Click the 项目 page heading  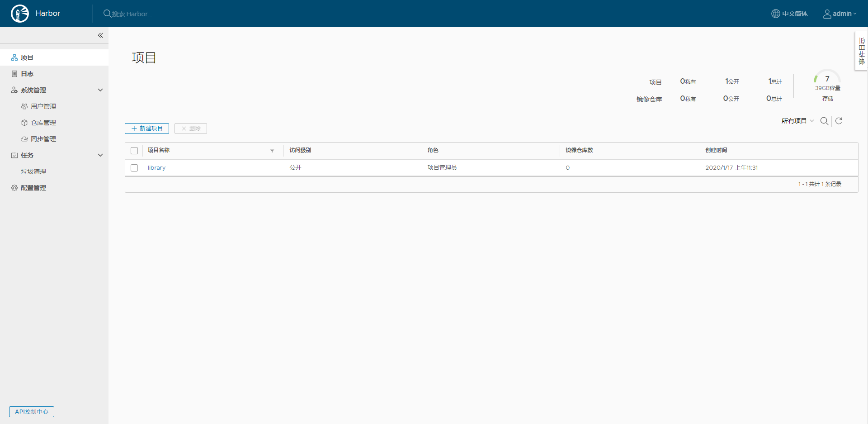point(144,57)
